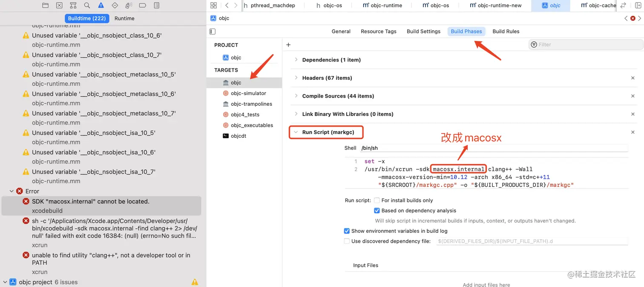Delete the Link Binary With Libraries phase
This screenshot has height=287, width=644.
(633, 114)
